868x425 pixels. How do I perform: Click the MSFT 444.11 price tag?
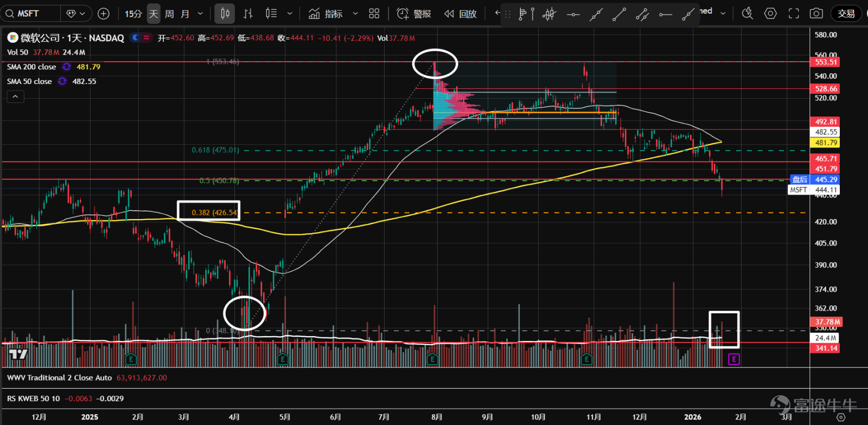click(814, 190)
